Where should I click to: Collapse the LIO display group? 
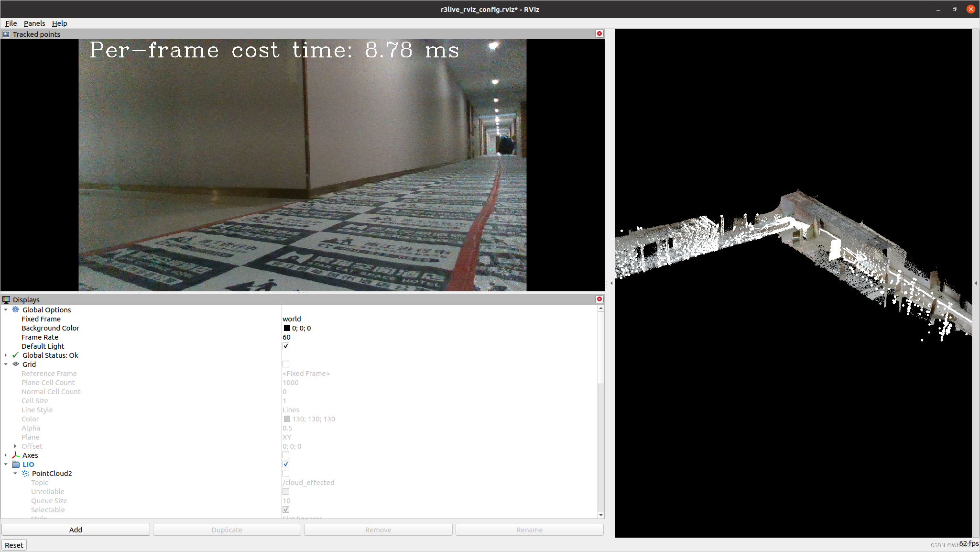6,464
